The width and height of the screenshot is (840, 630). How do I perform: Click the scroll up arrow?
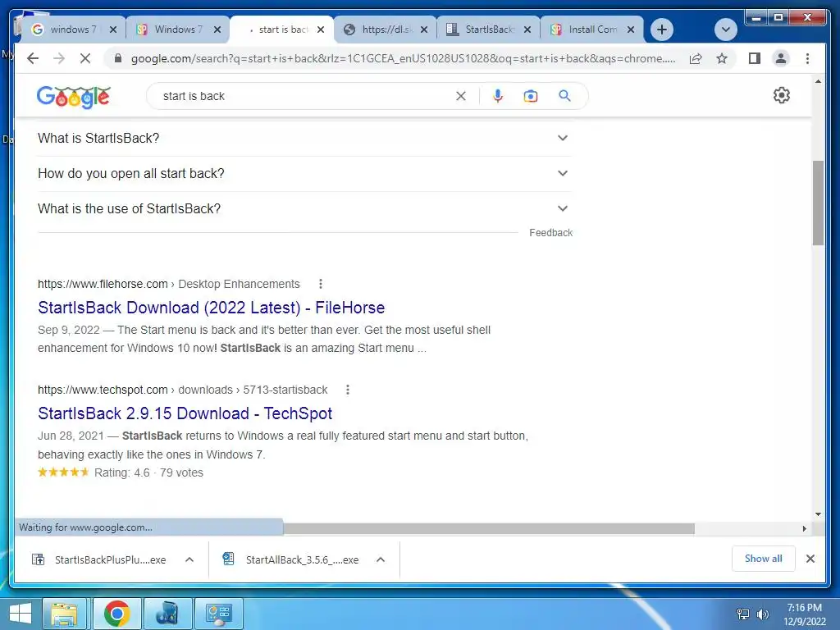click(x=818, y=81)
